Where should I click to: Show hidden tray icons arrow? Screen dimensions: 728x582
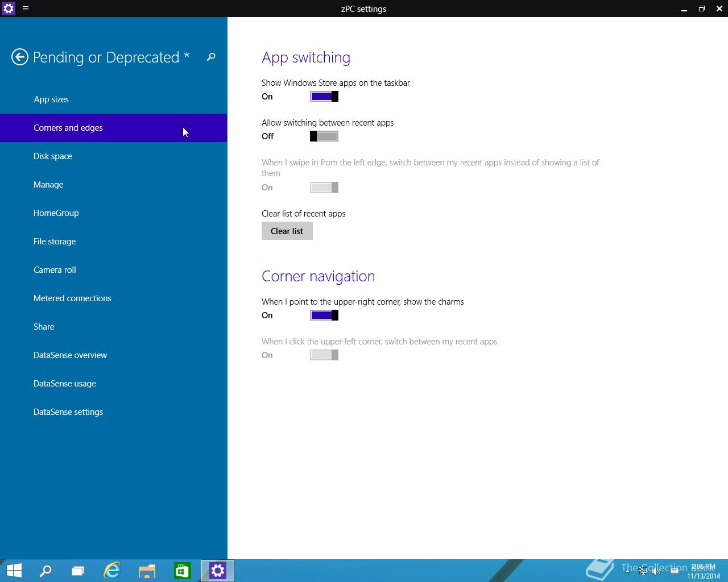pos(627,571)
